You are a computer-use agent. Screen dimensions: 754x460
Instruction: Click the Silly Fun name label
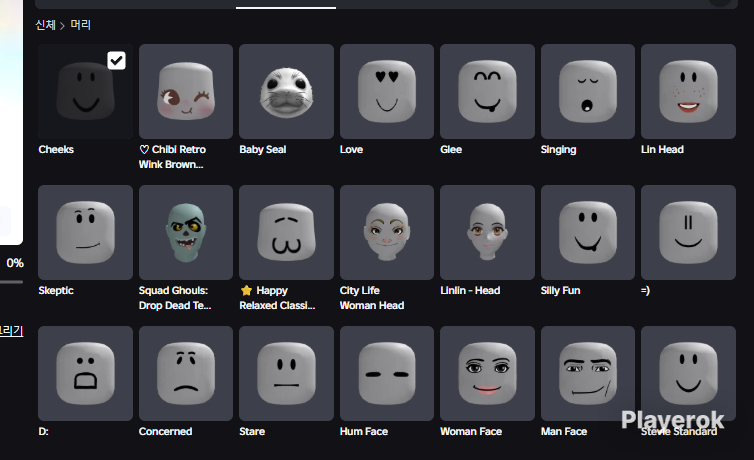point(560,290)
